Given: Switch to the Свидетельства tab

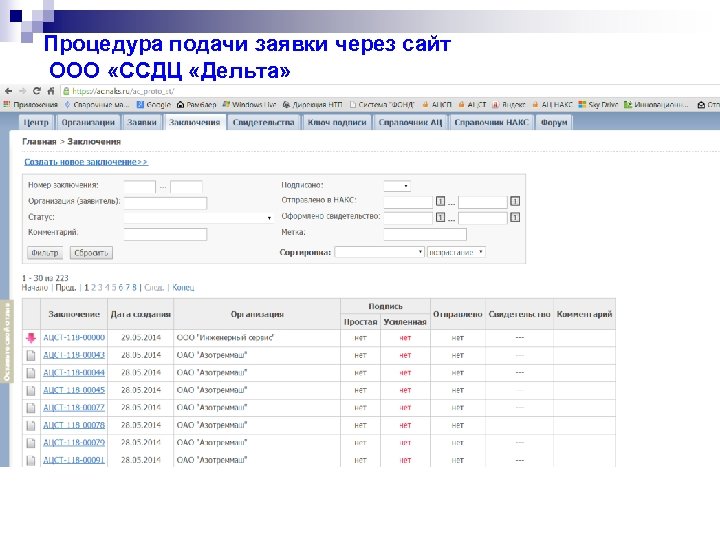Looking at the screenshot, I should point(264,123).
